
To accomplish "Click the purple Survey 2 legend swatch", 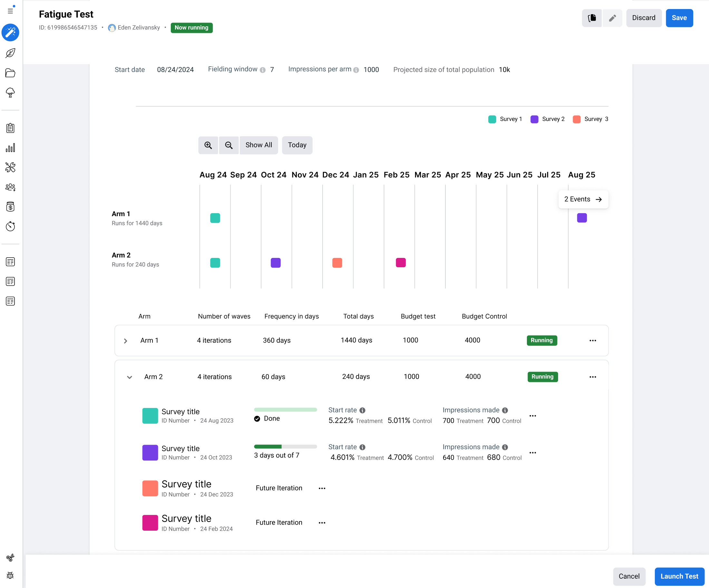I will pyautogui.click(x=534, y=119).
